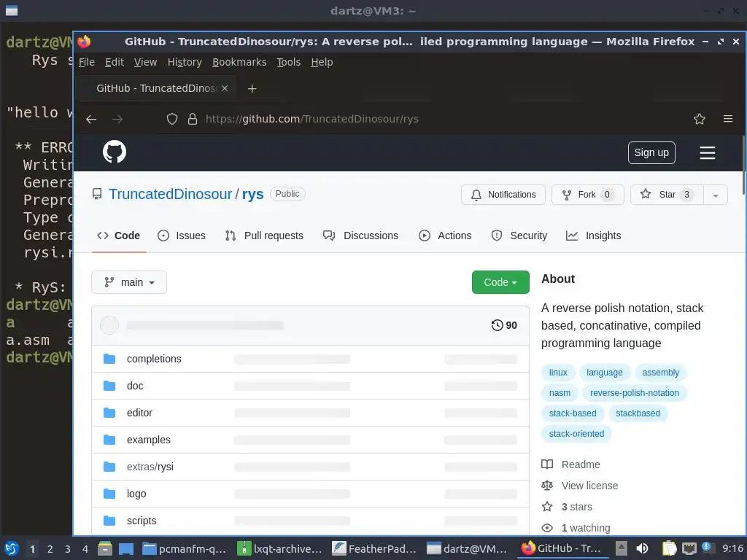Click the folder icon next to examples

109,440
